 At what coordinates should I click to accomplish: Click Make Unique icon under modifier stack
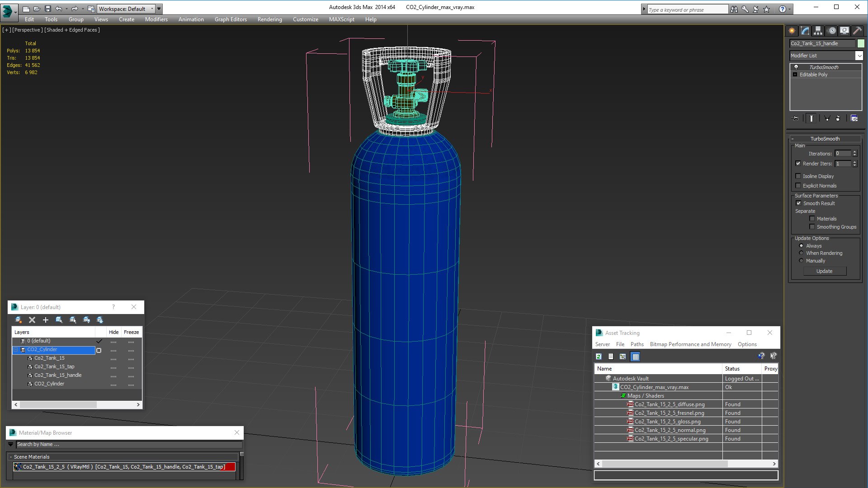tap(827, 118)
